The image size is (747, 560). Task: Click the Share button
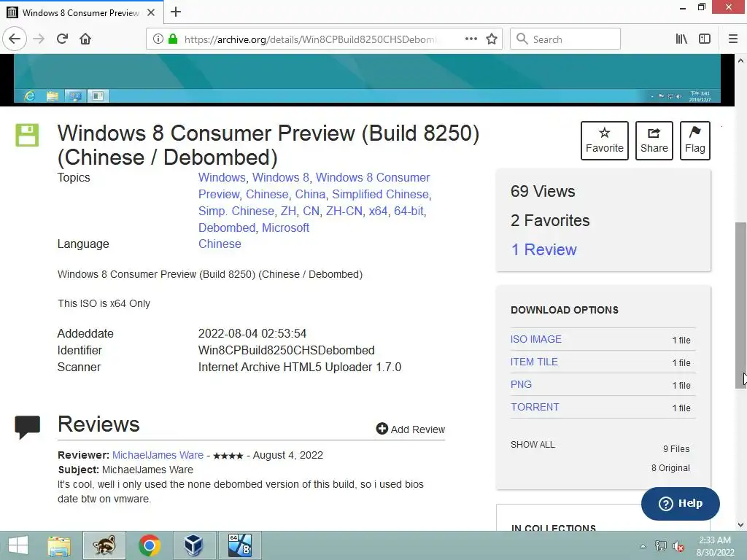coord(654,141)
